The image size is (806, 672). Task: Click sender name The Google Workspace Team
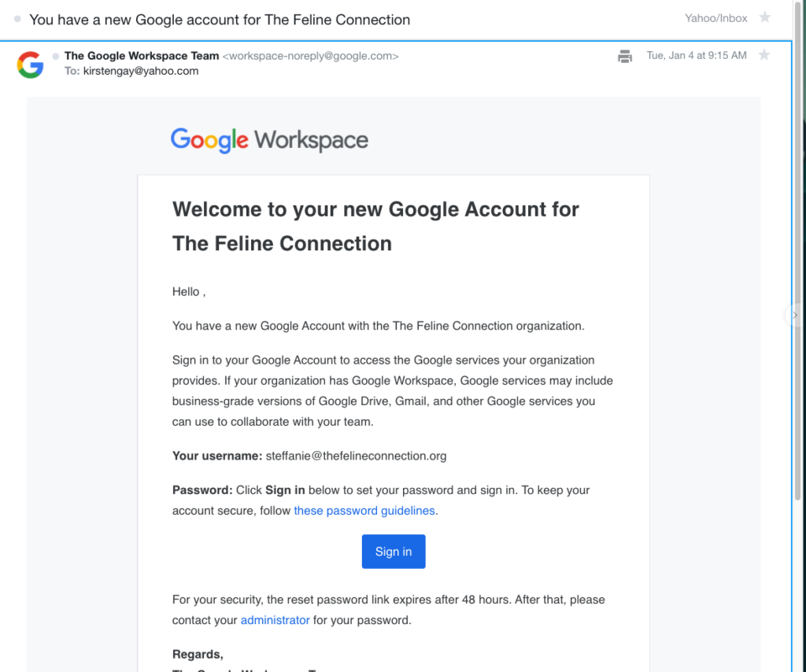tap(142, 56)
